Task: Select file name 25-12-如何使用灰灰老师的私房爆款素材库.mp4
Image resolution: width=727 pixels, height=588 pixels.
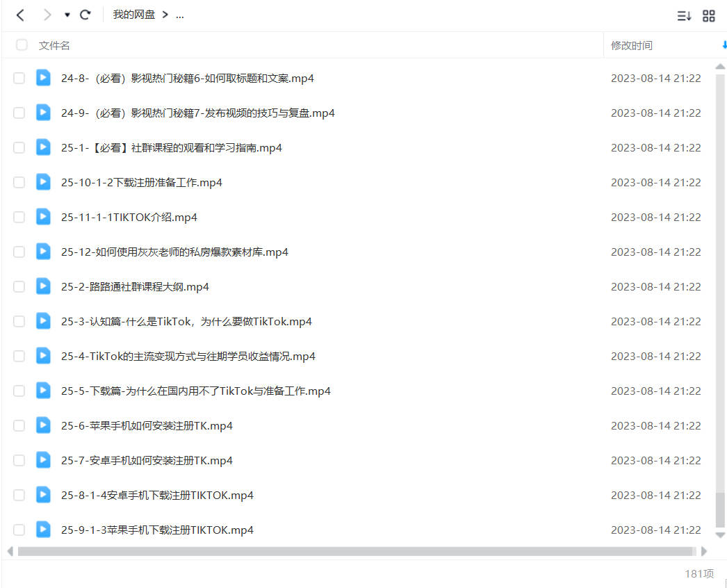Action: pyautogui.click(x=174, y=252)
